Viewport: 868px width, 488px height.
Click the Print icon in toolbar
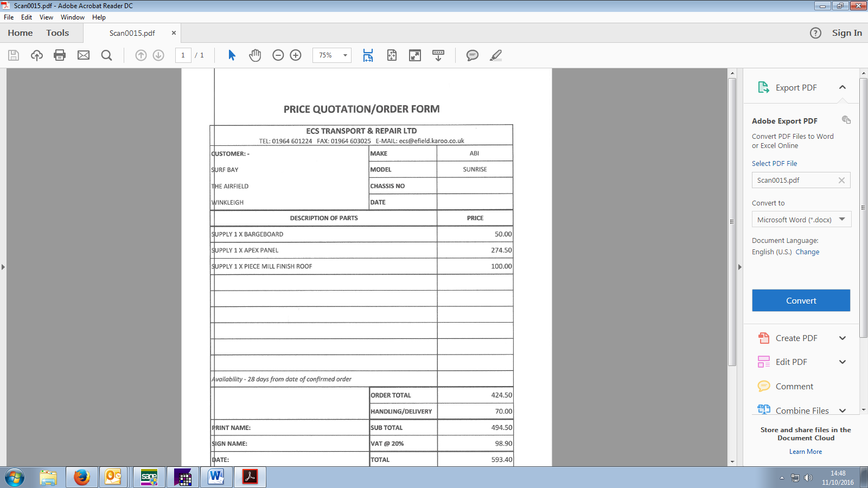coord(60,55)
